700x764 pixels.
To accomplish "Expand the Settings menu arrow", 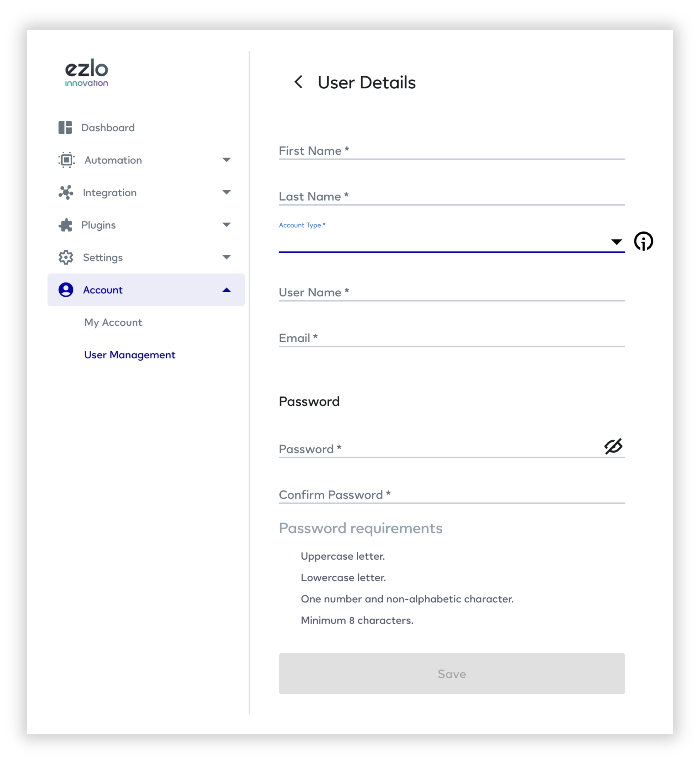I will (227, 257).
